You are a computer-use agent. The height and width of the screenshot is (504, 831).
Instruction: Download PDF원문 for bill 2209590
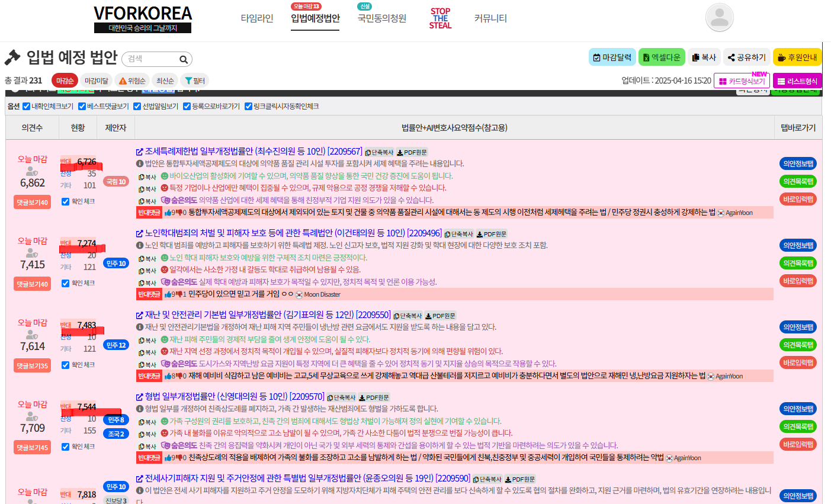pyautogui.click(x=520, y=479)
